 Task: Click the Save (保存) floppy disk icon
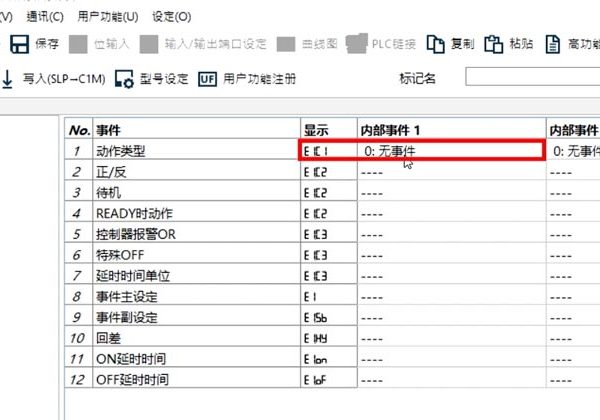(x=19, y=44)
